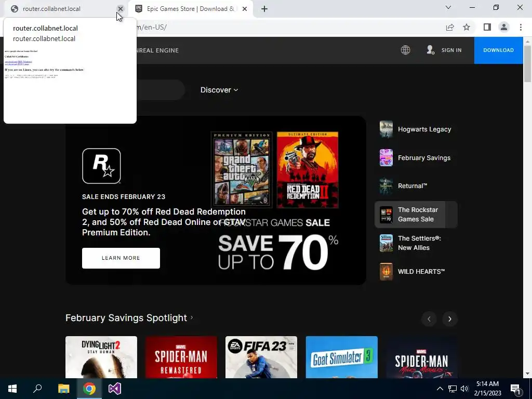Click the page vertical scrollbar thumb
This screenshot has width=532, height=399.
tap(527, 63)
